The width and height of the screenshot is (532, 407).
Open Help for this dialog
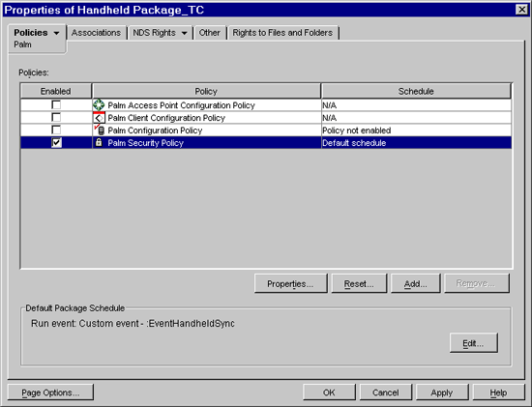pos(498,392)
